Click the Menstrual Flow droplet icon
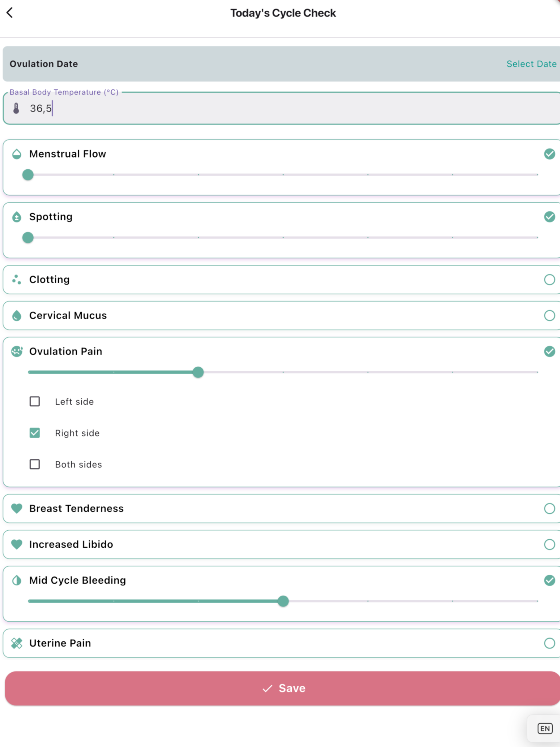 (17, 154)
